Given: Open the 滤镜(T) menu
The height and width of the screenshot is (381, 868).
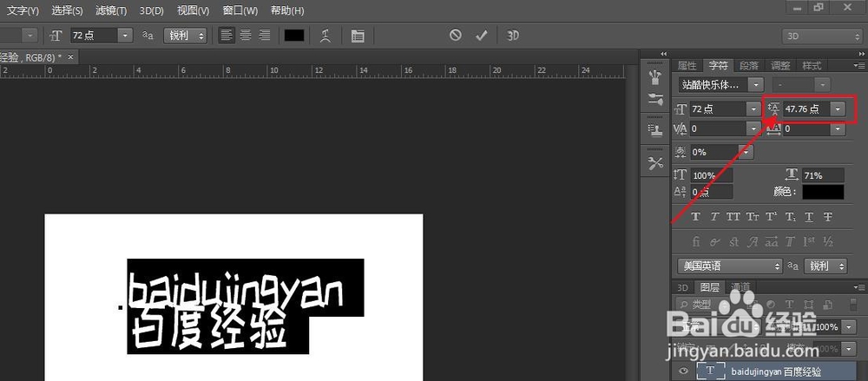Looking at the screenshot, I should 111,10.
